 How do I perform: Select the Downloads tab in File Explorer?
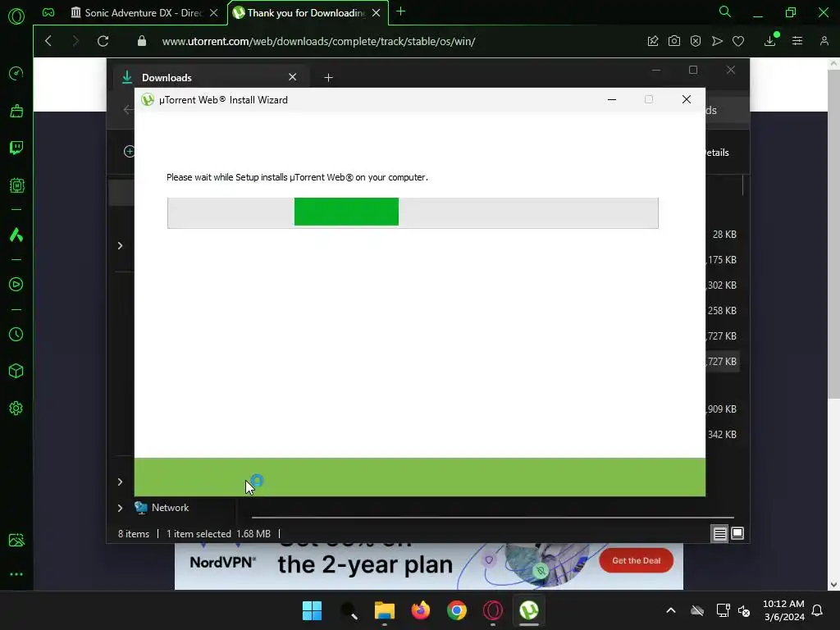click(209, 78)
